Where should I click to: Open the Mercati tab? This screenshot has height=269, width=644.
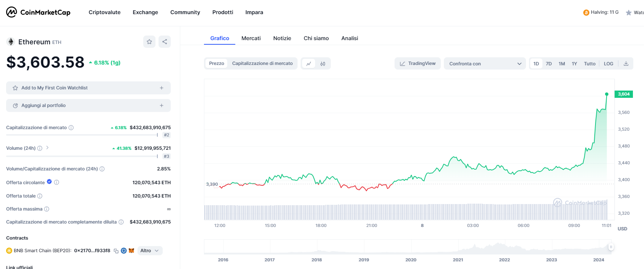pyautogui.click(x=251, y=38)
